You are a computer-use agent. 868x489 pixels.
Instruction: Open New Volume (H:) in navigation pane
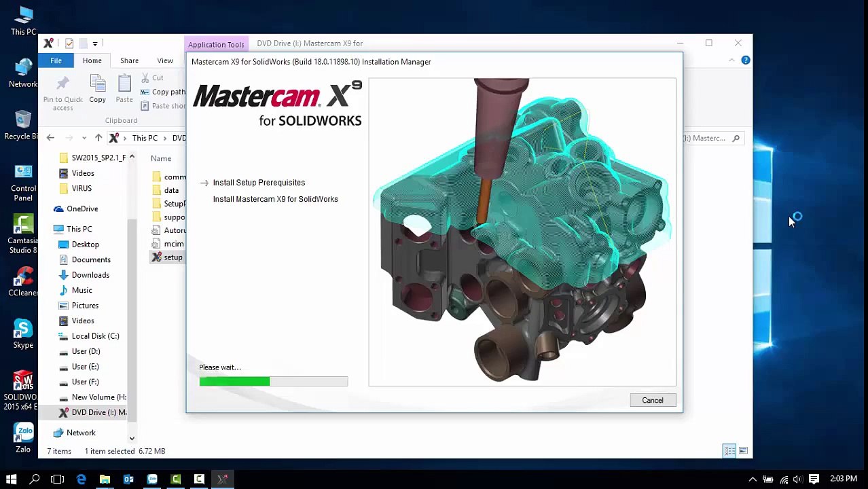tap(92, 397)
